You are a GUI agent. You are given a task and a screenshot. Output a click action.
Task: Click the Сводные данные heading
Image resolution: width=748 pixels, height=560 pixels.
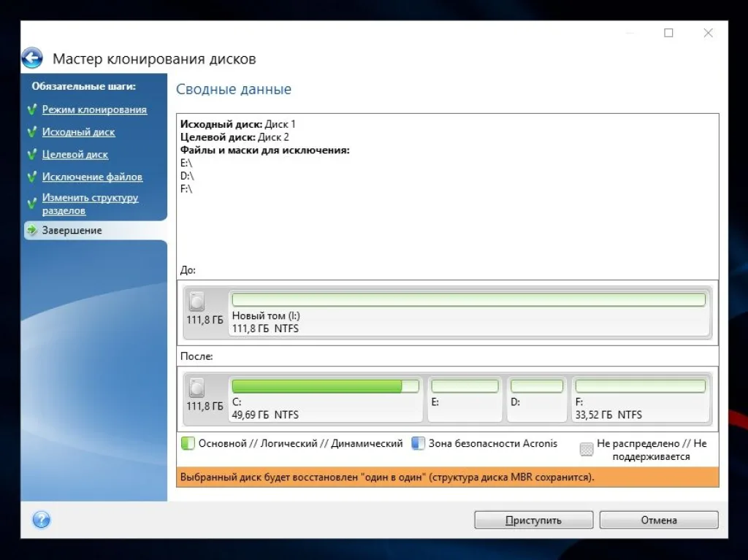click(234, 89)
